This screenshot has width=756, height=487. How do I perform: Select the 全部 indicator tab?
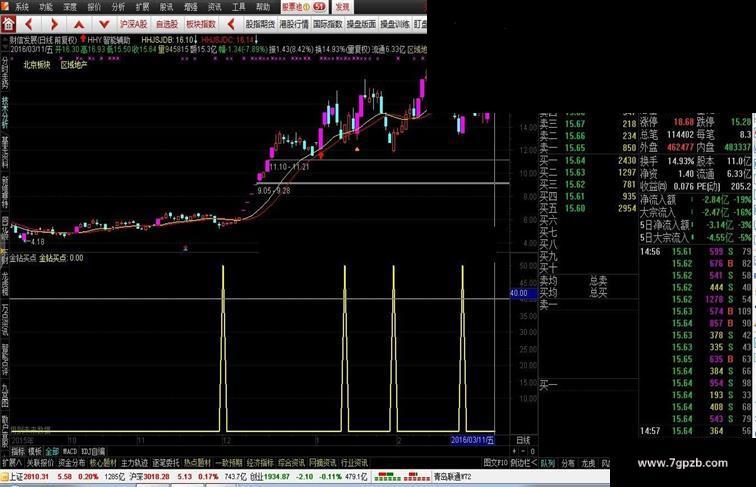click(x=52, y=452)
